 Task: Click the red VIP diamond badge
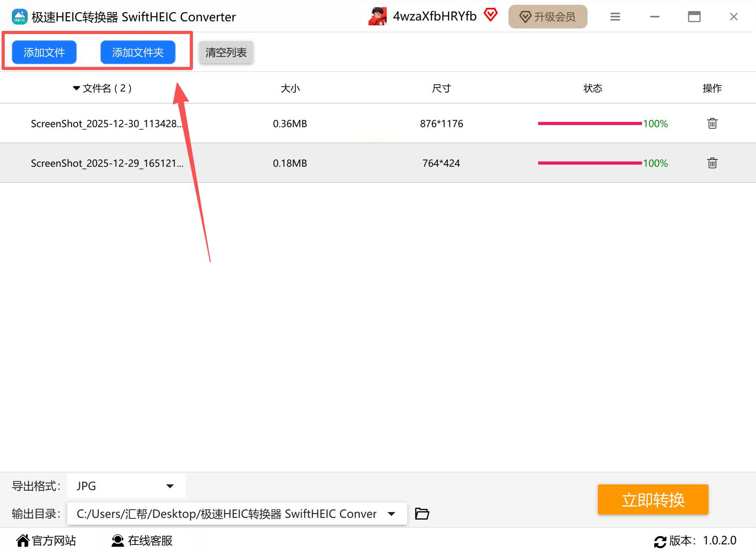click(x=490, y=15)
